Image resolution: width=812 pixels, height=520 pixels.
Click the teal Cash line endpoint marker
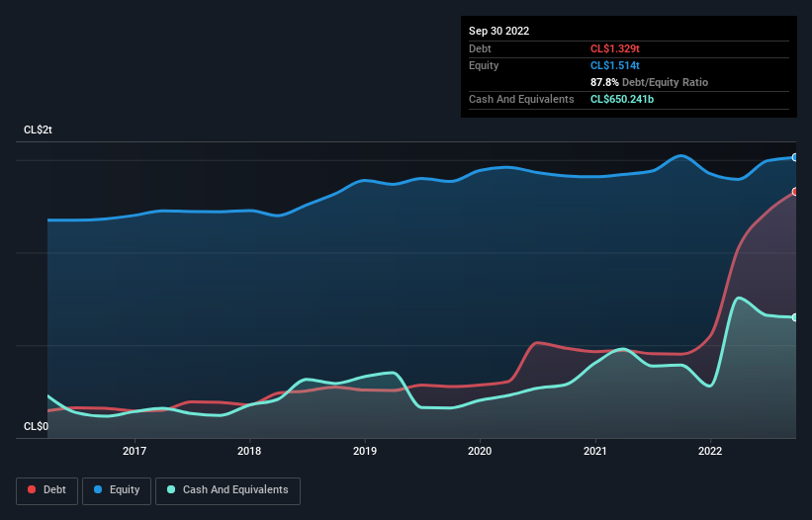[x=794, y=317]
